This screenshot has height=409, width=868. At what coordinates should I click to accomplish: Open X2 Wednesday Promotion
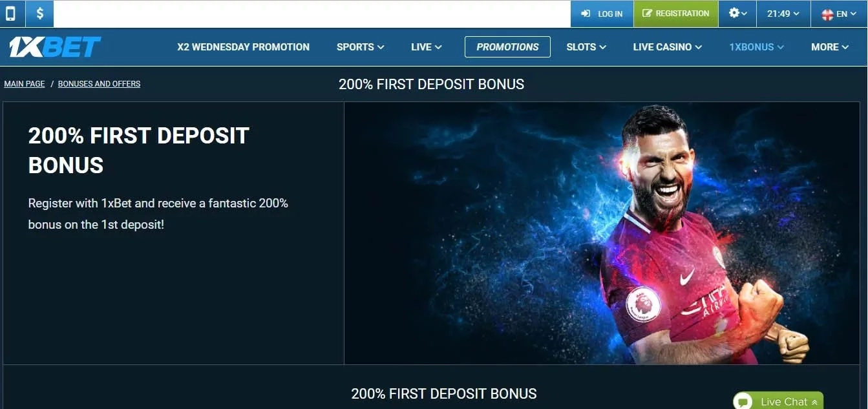(243, 47)
